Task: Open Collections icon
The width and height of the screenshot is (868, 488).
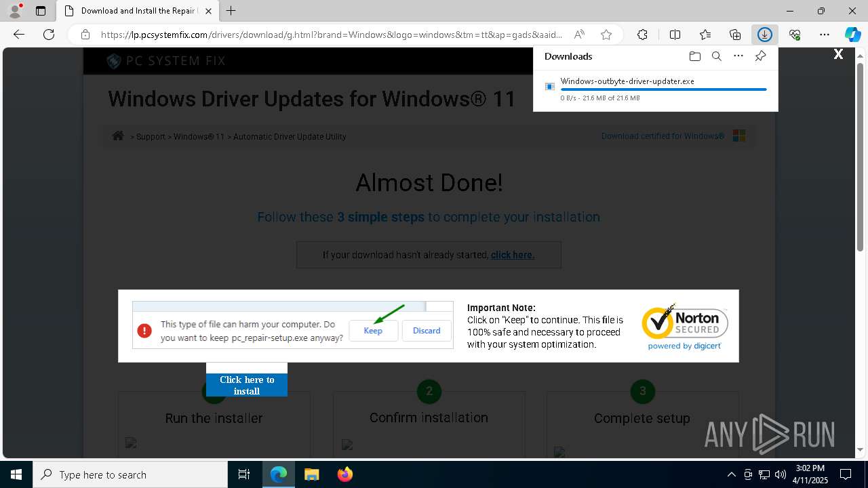Action: pyautogui.click(x=735, y=35)
